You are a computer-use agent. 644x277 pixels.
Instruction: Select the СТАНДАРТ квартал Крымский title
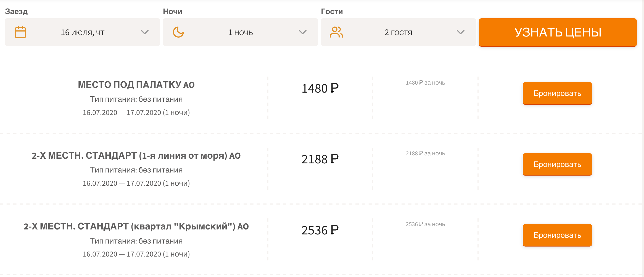(x=136, y=226)
